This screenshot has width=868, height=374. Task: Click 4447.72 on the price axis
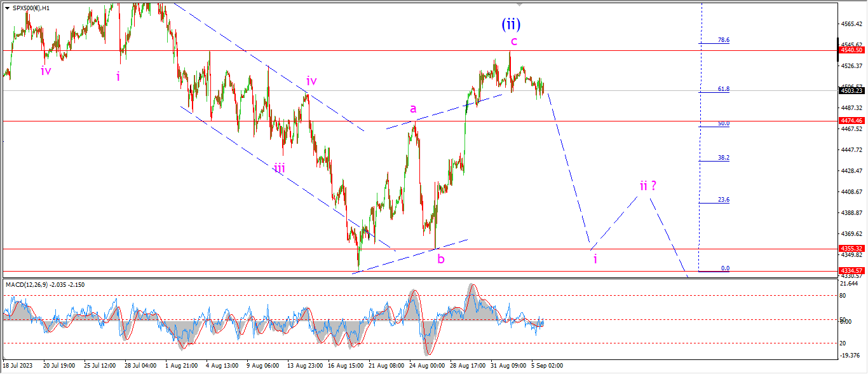point(853,150)
